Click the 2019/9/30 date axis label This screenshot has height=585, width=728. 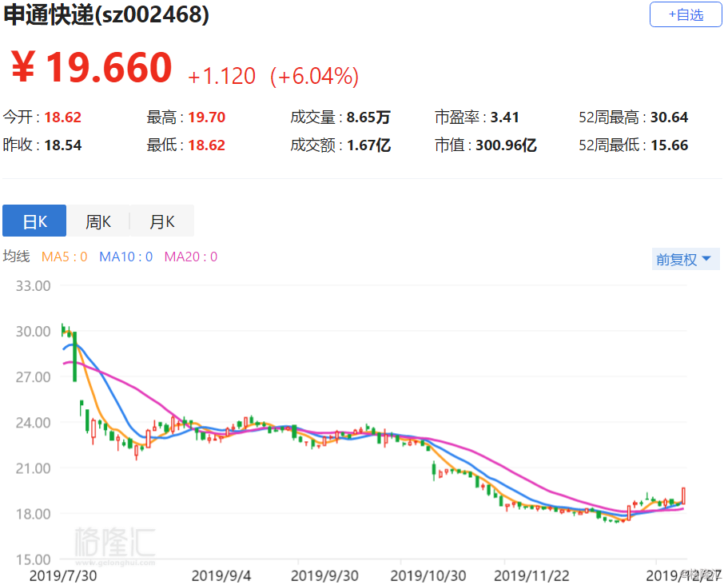point(324,575)
